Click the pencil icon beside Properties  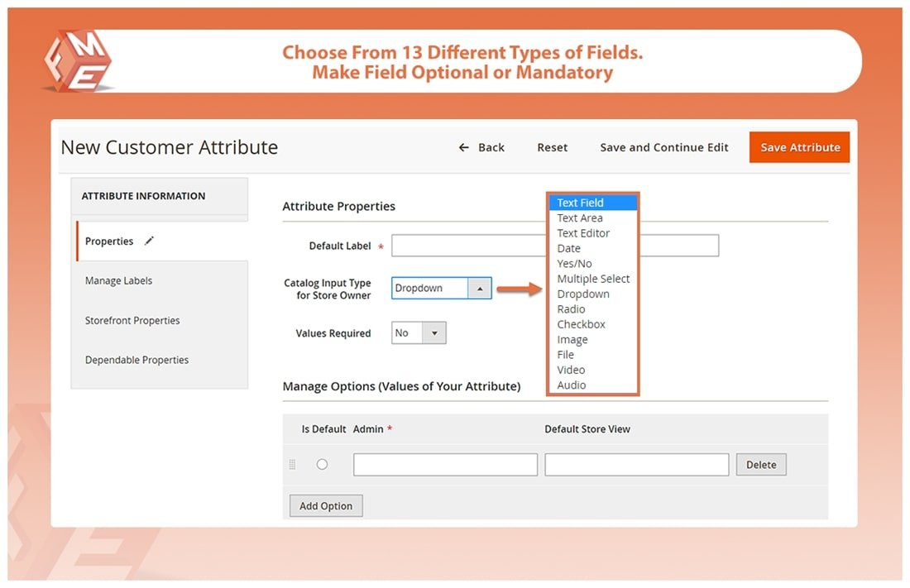[x=149, y=241]
